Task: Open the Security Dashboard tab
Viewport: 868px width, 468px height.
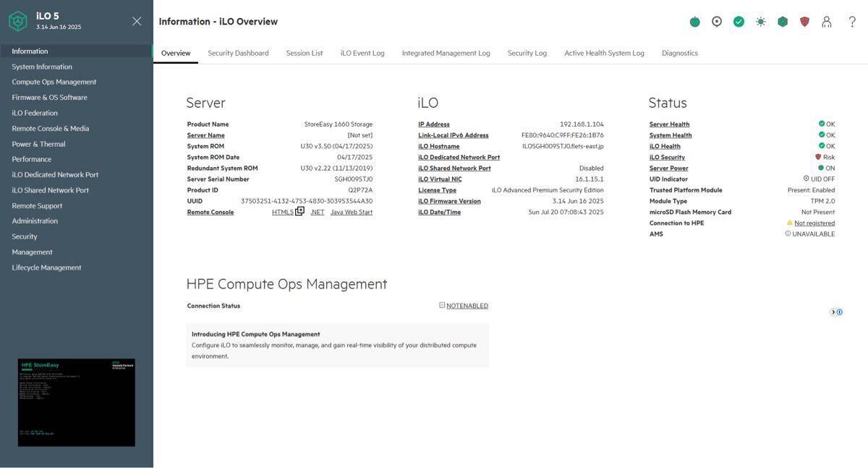Action: 238,53
